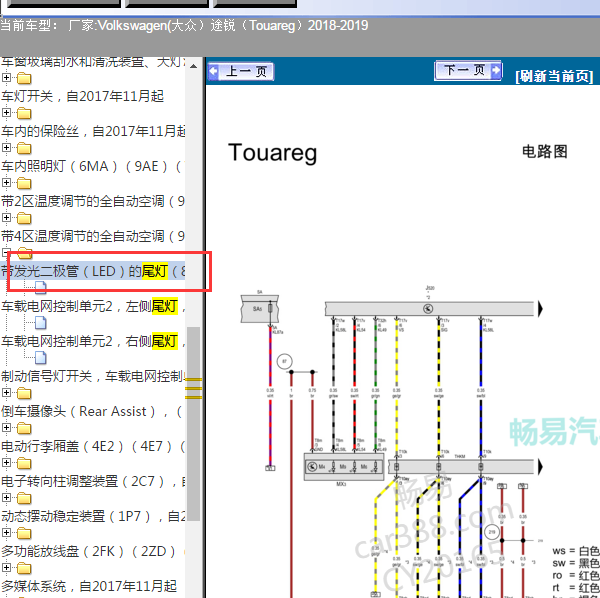The width and height of the screenshot is (600, 598).
Task: Click folder icon above 多媒体系统 row
Action: pos(24,568)
